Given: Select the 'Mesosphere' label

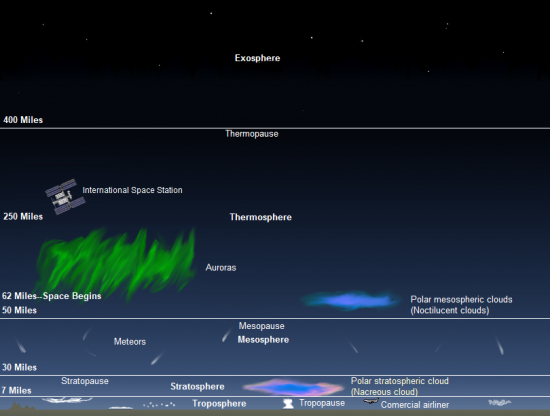Looking at the screenshot, I should [263, 340].
